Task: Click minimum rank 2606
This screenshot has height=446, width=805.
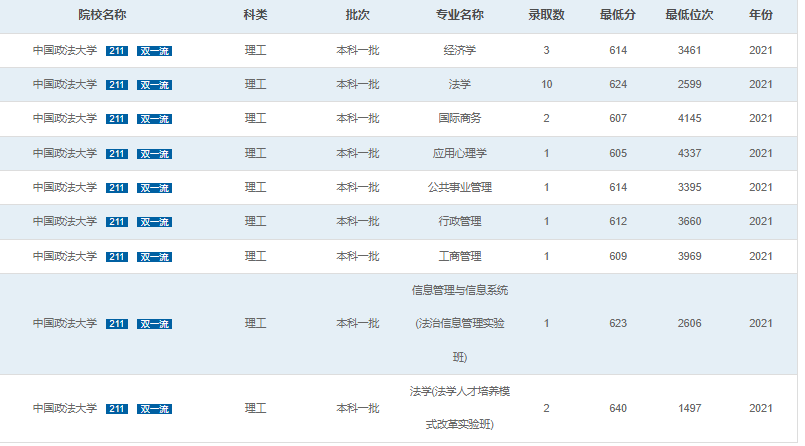Action: [x=689, y=323]
